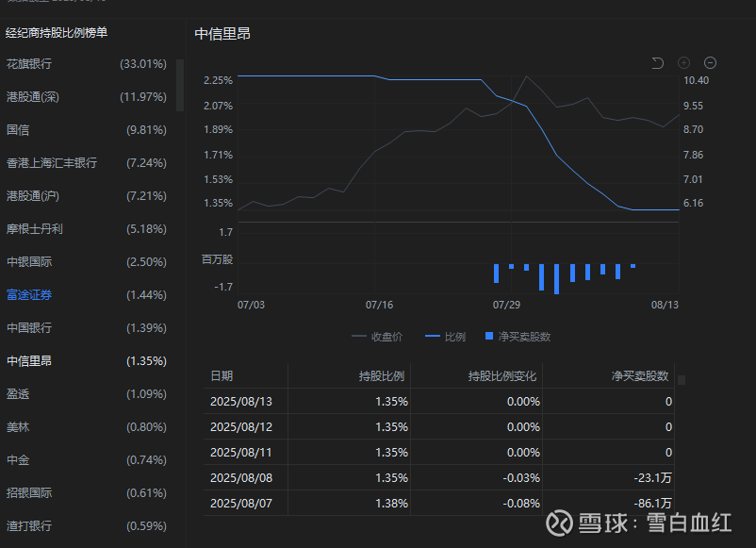Click the 百万股 unit label on the bar chart
The image size is (756, 548).
coord(217,259)
